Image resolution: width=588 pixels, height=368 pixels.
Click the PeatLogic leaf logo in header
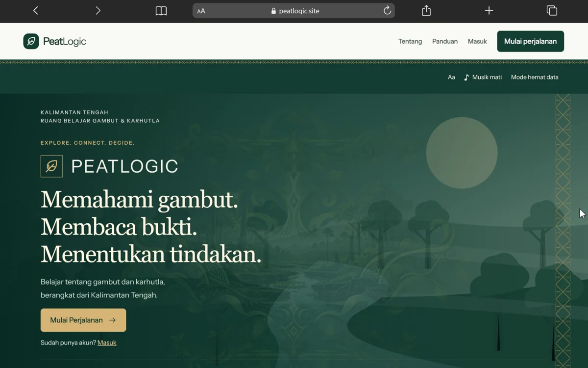coord(31,41)
